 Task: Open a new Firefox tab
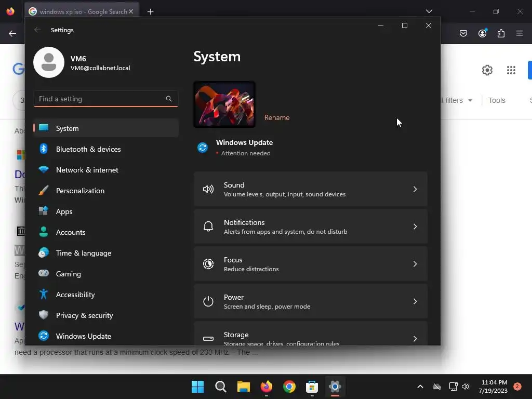click(150, 12)
